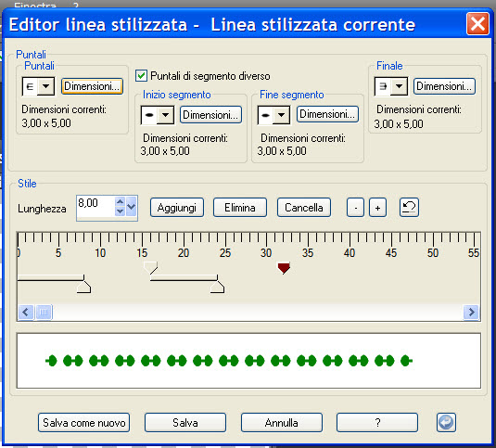Click the ruler scrollbar left arrow

[x=26, y=312]
